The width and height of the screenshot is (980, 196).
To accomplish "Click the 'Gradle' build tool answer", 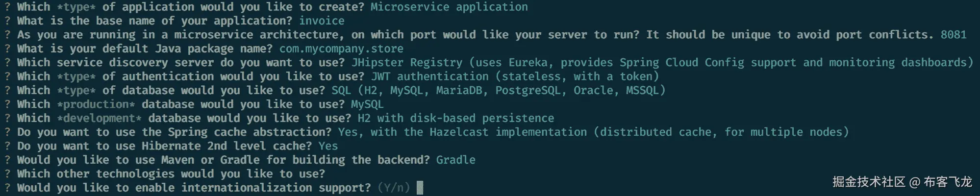I will click(x=455, y=160).
